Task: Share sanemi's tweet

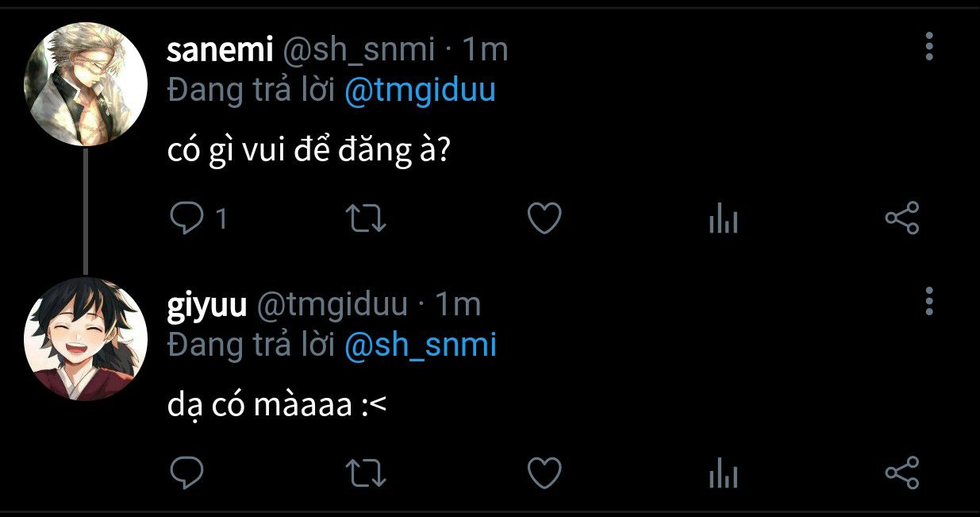Action: (901, 218)
